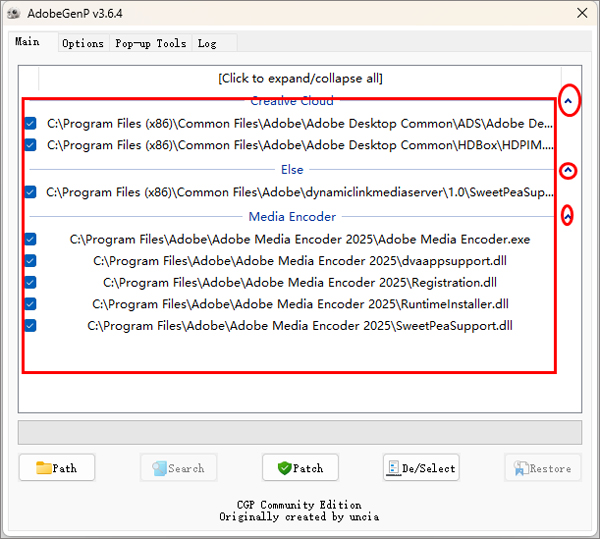The image size is (600, 539).
Task: Switch to the Options tab
Action: point(83,43)
